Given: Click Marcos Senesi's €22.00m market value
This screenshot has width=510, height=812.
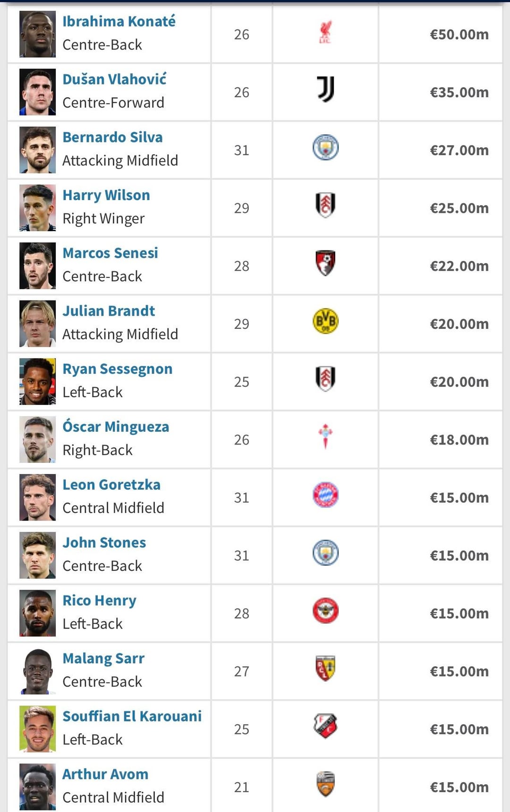Looking at the screenshot, I should (459, 266).
